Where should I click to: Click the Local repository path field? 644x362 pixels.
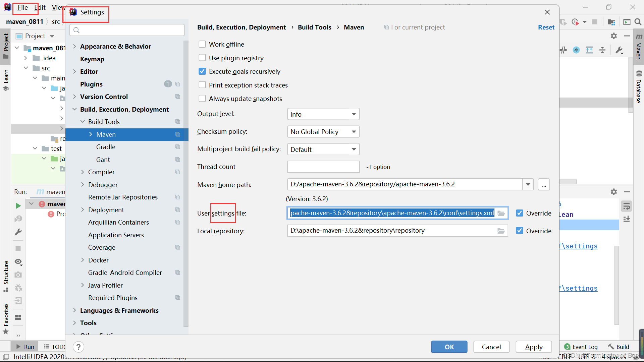tap(397, 231)
